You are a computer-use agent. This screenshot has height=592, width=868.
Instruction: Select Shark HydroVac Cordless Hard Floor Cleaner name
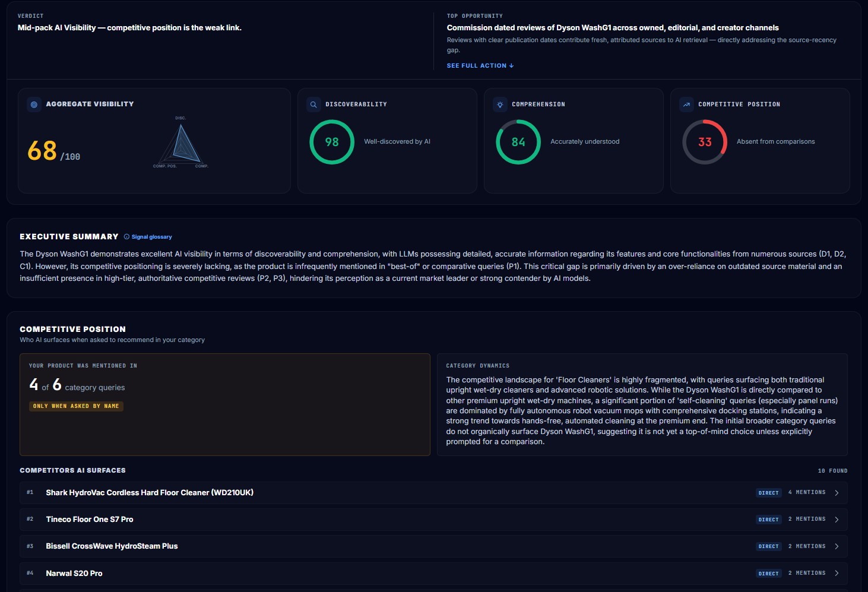[150, 493]
